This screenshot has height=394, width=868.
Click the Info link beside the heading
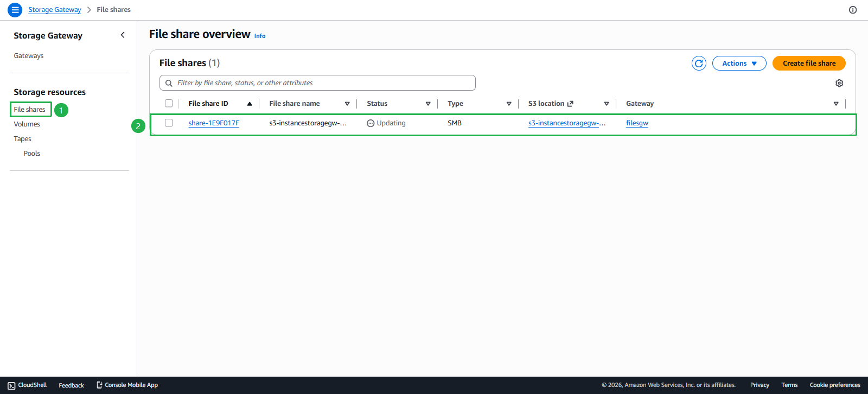(x=260, y=36)
